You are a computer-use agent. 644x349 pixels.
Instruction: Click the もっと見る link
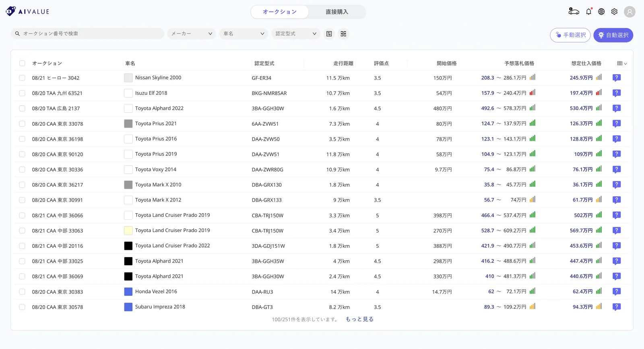click(359, 319)
